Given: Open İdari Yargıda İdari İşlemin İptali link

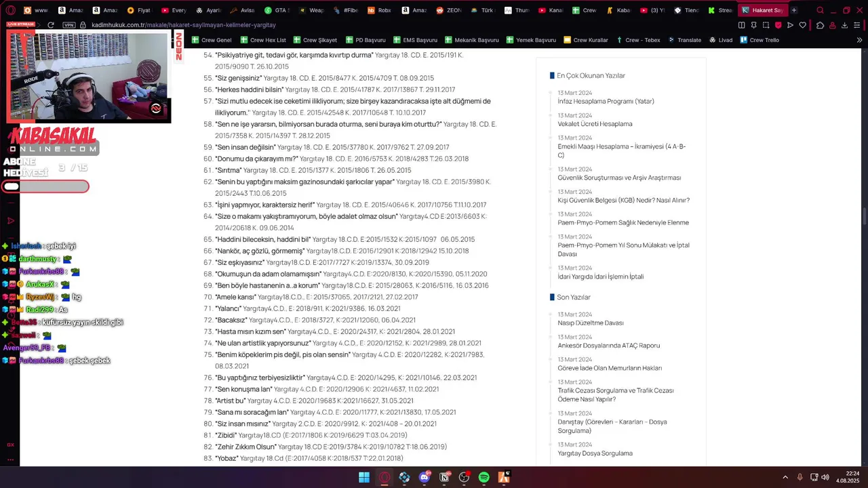Looking at the screenshot, I should (x=600, y=276).
